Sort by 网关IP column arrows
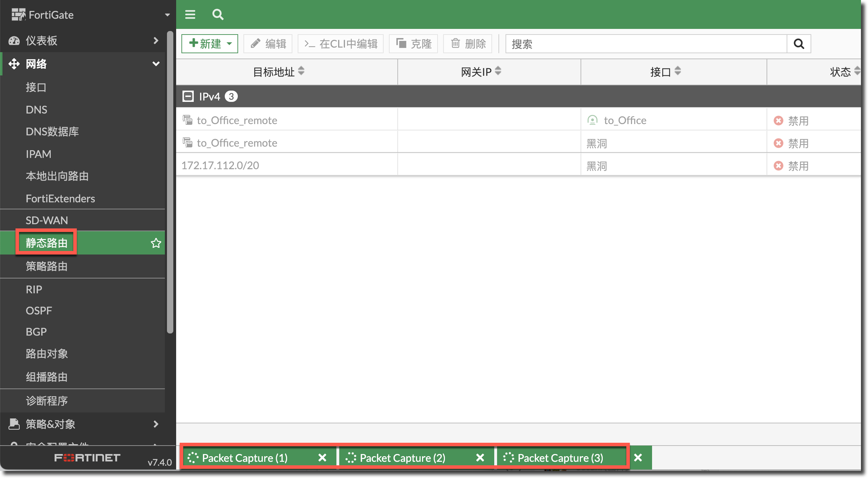The image size is (868, 478). click(x=498, y=71)
